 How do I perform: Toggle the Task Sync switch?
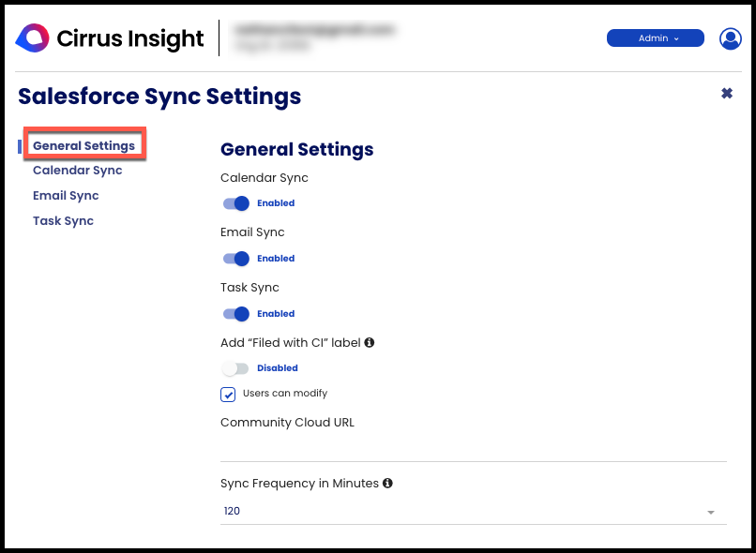tap(235, 314)
